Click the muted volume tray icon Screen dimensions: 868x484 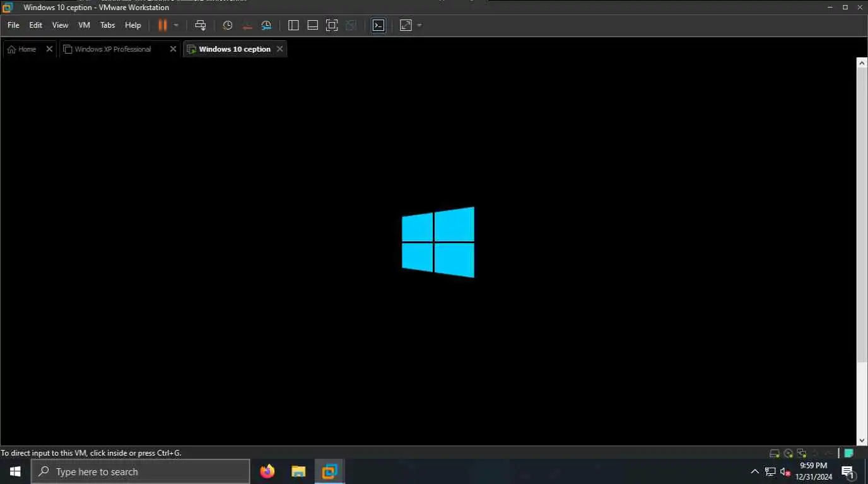coord(785,471)
